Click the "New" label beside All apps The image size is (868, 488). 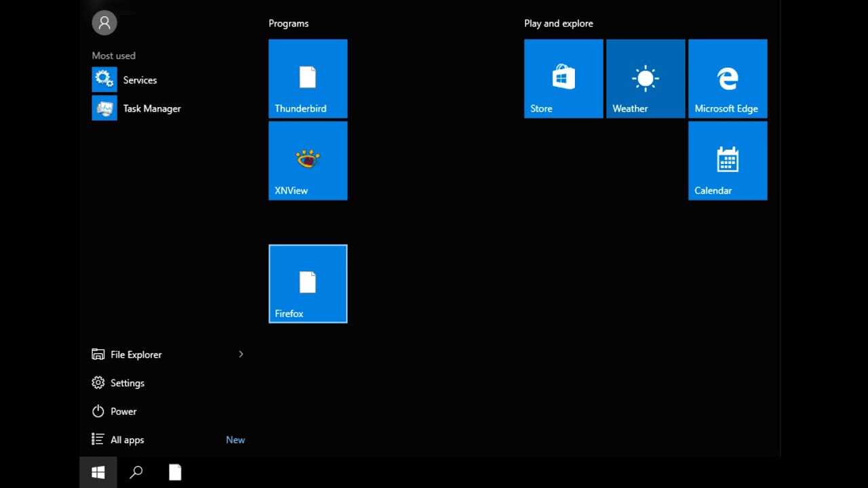pos(235,440)
